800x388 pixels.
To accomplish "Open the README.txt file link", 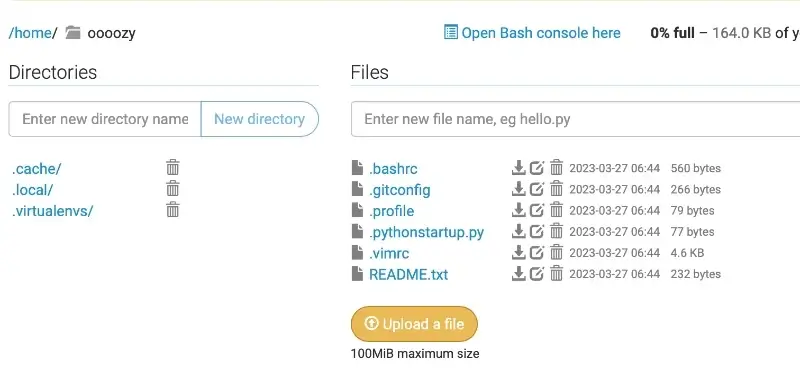I will 408,274.
